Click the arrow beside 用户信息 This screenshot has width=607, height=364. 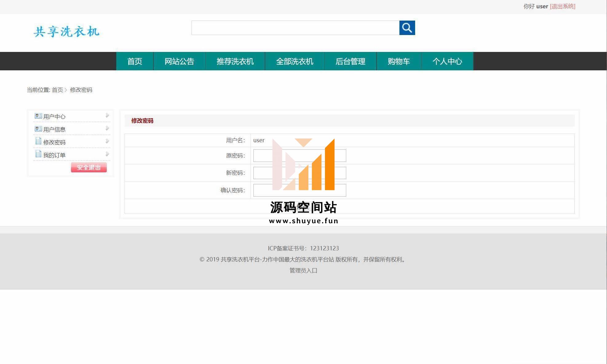[x=107, y=128]
